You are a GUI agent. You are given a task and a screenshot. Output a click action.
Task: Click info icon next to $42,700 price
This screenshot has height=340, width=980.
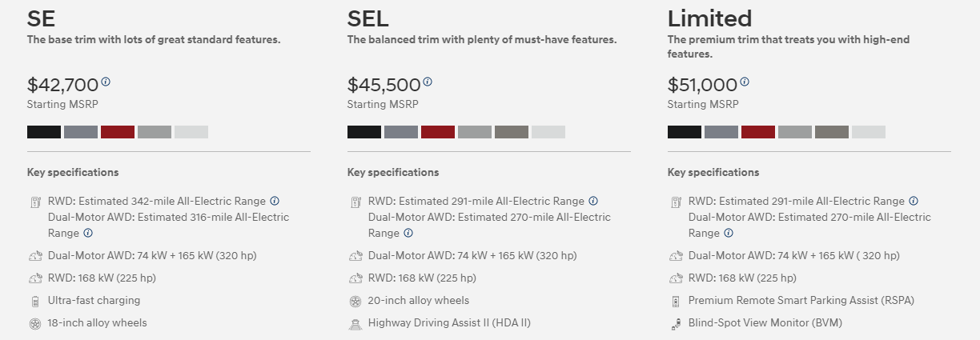106,82
